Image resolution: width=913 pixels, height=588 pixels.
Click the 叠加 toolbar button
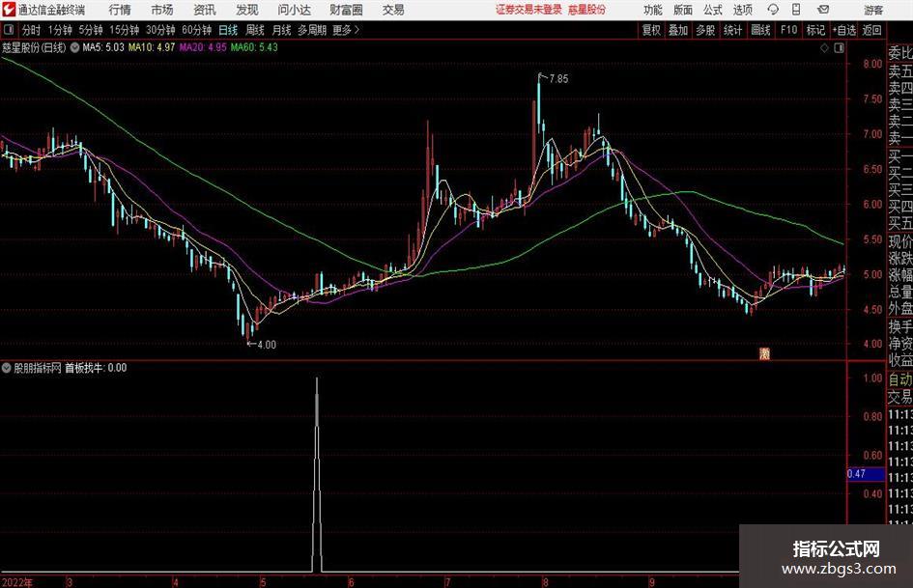[x=678, y=30]
